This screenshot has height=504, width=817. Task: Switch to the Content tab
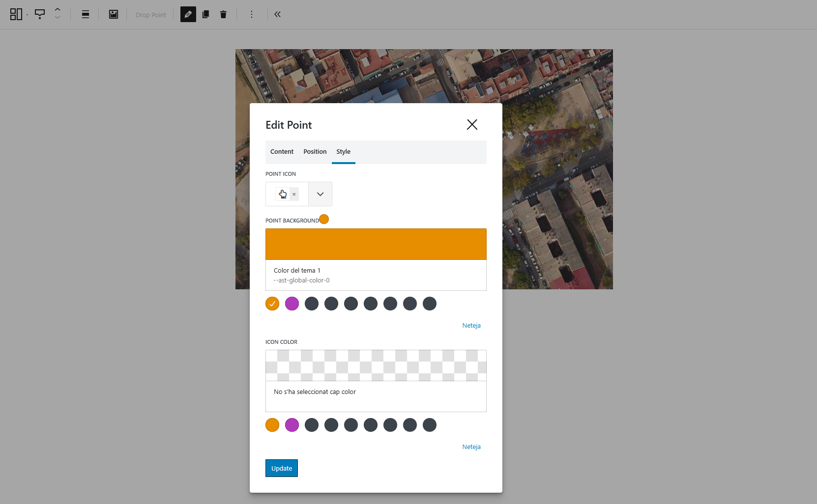(282, 152)
